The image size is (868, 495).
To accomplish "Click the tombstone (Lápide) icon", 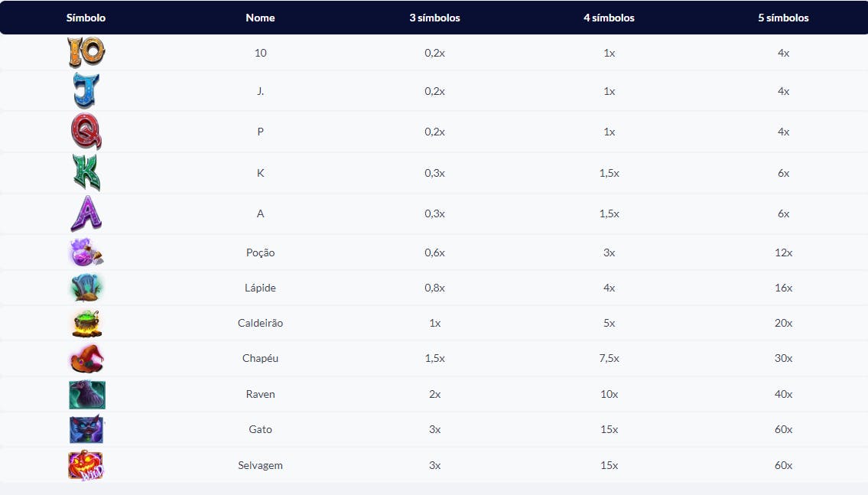I will 86,288.
